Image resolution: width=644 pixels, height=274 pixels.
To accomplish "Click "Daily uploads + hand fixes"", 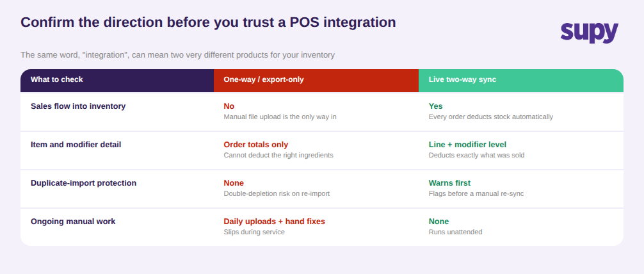I will (275, 222).
